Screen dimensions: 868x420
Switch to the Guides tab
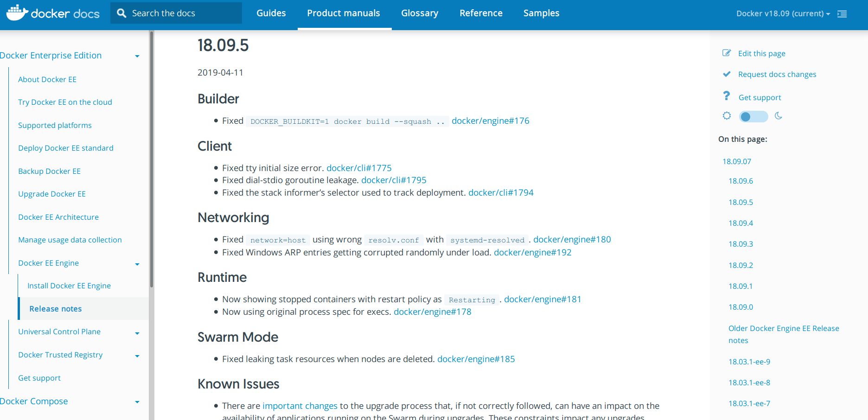[271, 13]
